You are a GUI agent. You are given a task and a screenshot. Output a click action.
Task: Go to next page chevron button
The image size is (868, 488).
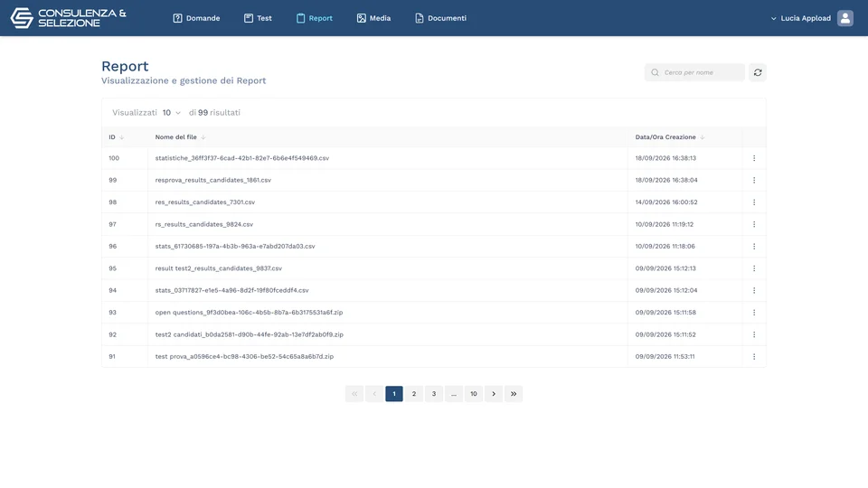tap(494, 394)
